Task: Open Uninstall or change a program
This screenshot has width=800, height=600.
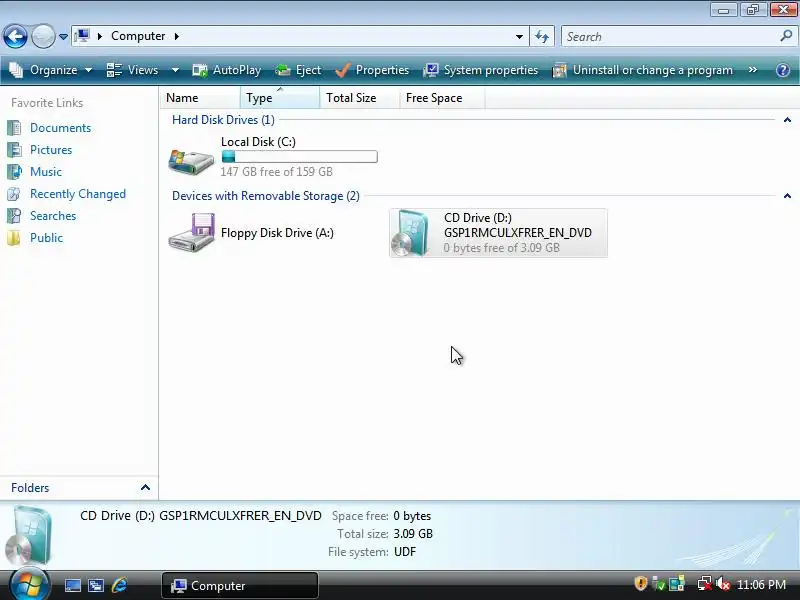Action: pos(643,70)
